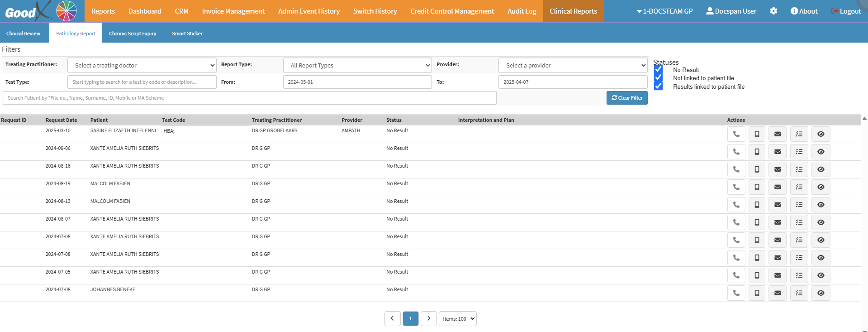Open the Invoice Management menu
The image size is (868, 332).
pyautogui.click(x=233, y=11)
